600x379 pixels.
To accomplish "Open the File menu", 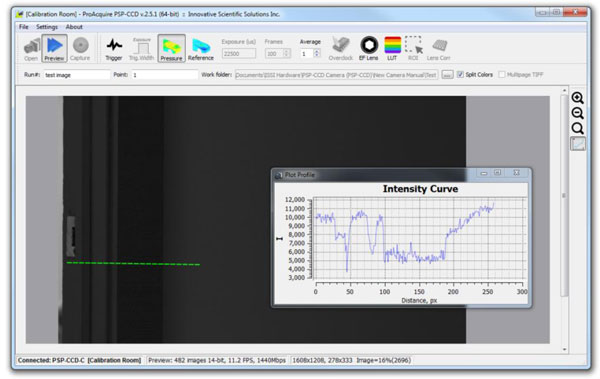I will coord(24,27).
